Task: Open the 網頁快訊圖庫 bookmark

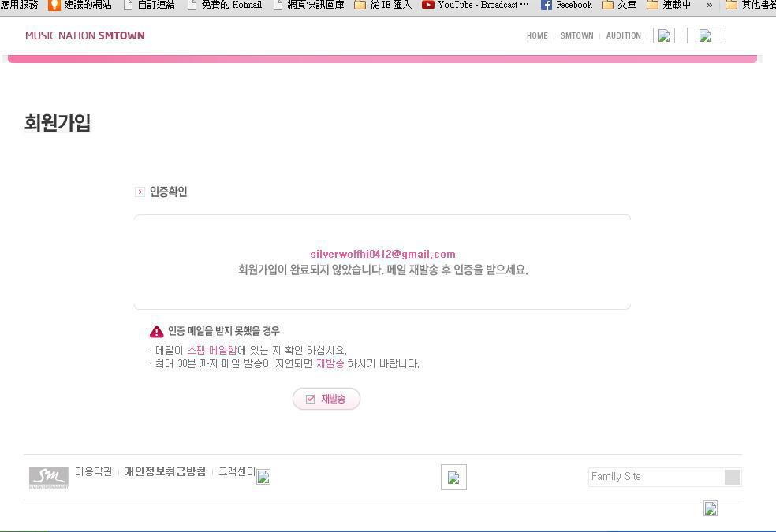Action: 309,5
